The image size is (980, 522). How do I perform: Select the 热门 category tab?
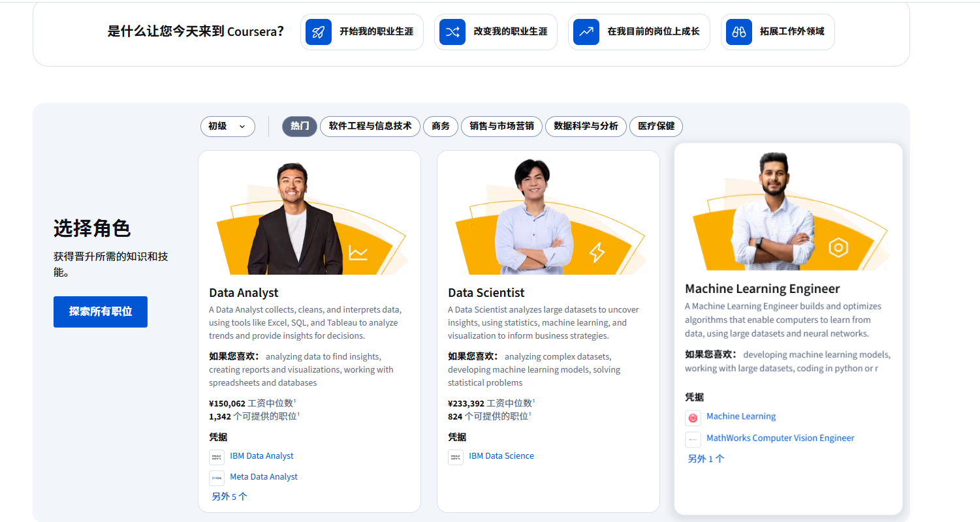tap(300, 126)
